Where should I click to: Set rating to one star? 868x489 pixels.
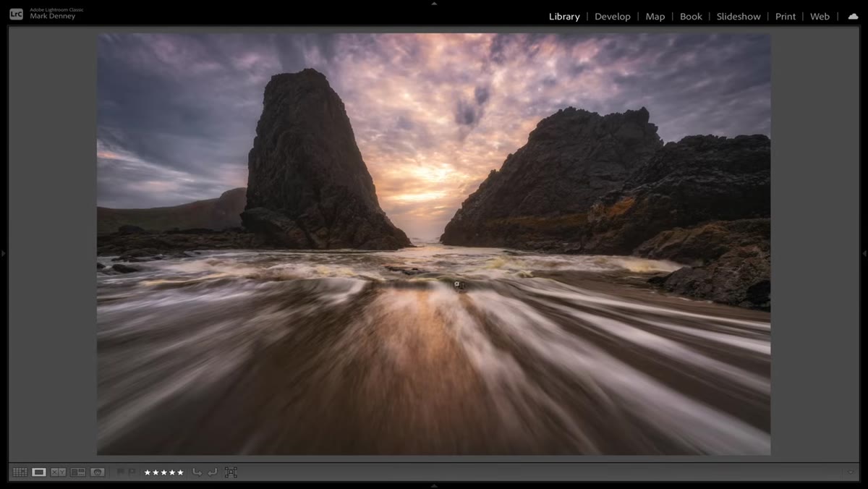click(x=148, y=472)
